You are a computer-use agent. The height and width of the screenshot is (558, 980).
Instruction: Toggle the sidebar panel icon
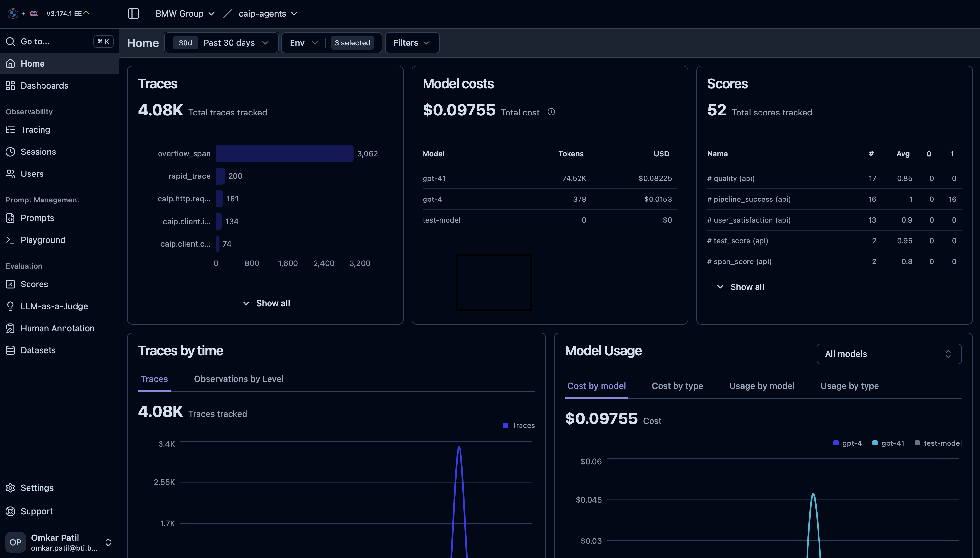pyautogui.click(x=133, y=14)
